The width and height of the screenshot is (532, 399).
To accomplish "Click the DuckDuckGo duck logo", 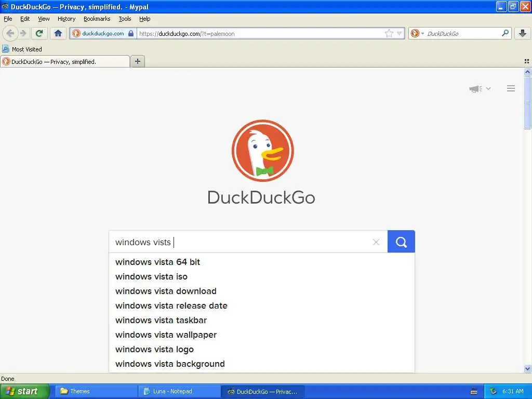I will tap(262, 151).
